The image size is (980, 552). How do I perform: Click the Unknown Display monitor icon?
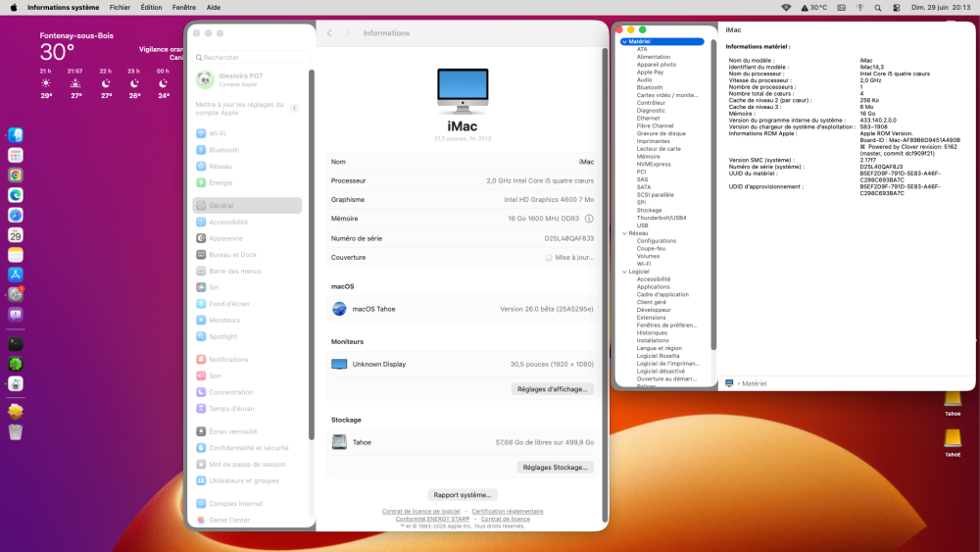point(339,365)
